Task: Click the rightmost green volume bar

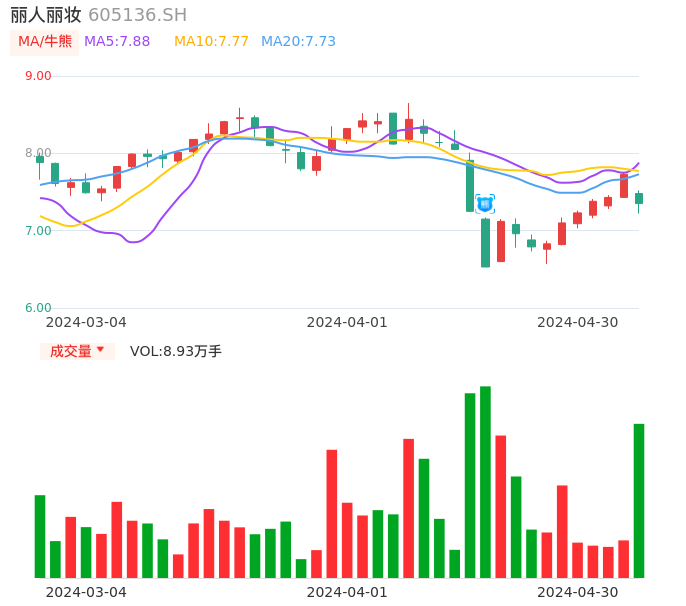Action: tap(638, 500)
